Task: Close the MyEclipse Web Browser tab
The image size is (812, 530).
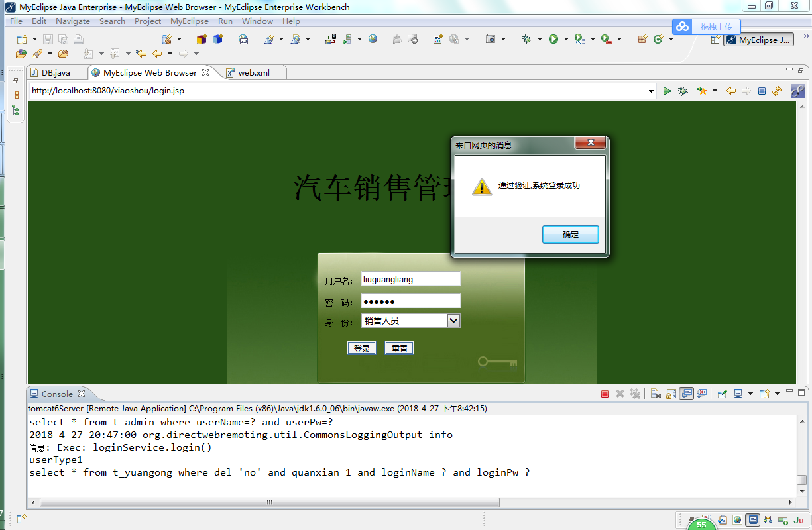Action: coord(205,73)
